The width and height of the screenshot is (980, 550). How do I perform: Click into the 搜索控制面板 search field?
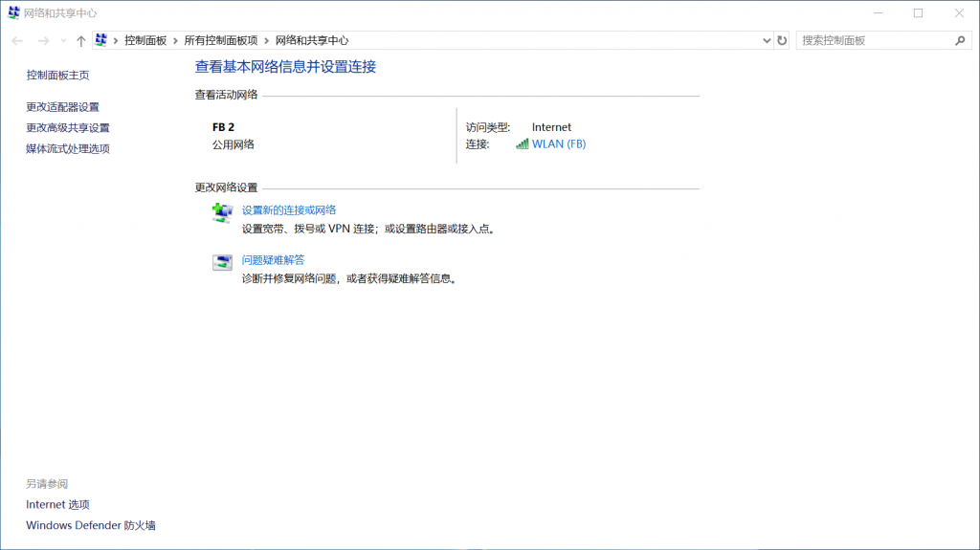point(871,41)
